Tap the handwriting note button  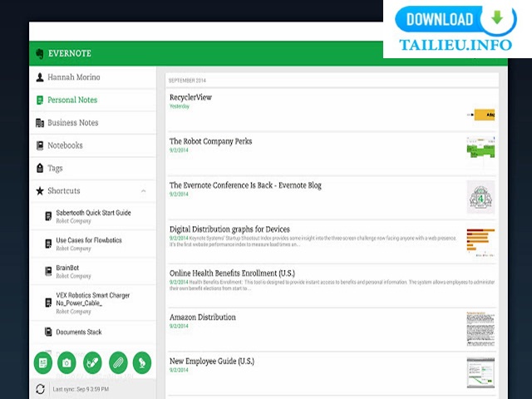pyautogui.click(x=92, y=362)
